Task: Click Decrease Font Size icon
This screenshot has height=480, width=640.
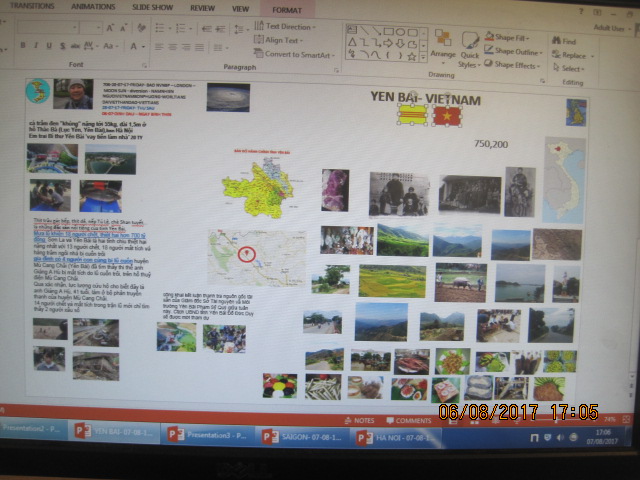Action: click(x=123, y=28)
